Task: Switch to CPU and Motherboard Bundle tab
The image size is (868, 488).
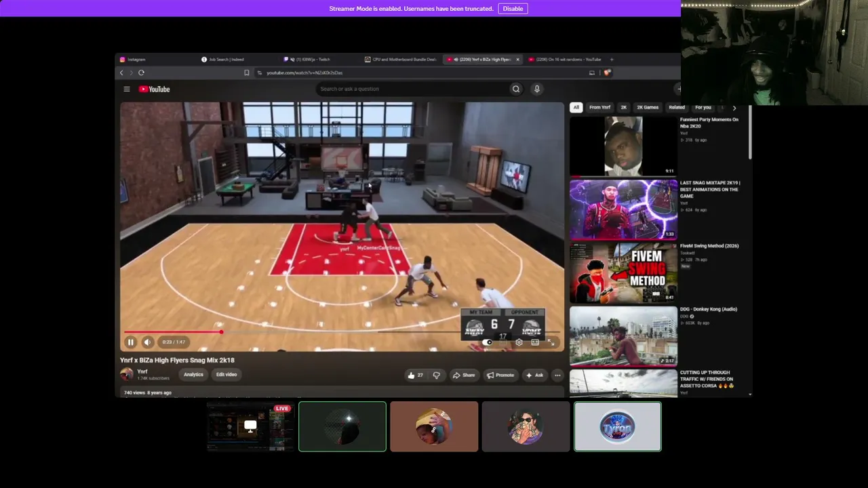Action: (401, 60)
